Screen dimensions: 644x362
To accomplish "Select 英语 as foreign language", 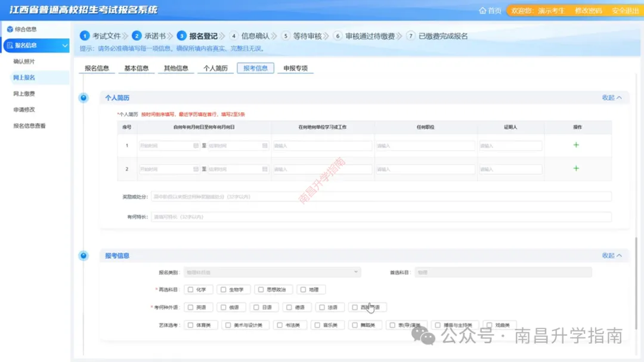I will pos(190,307).
